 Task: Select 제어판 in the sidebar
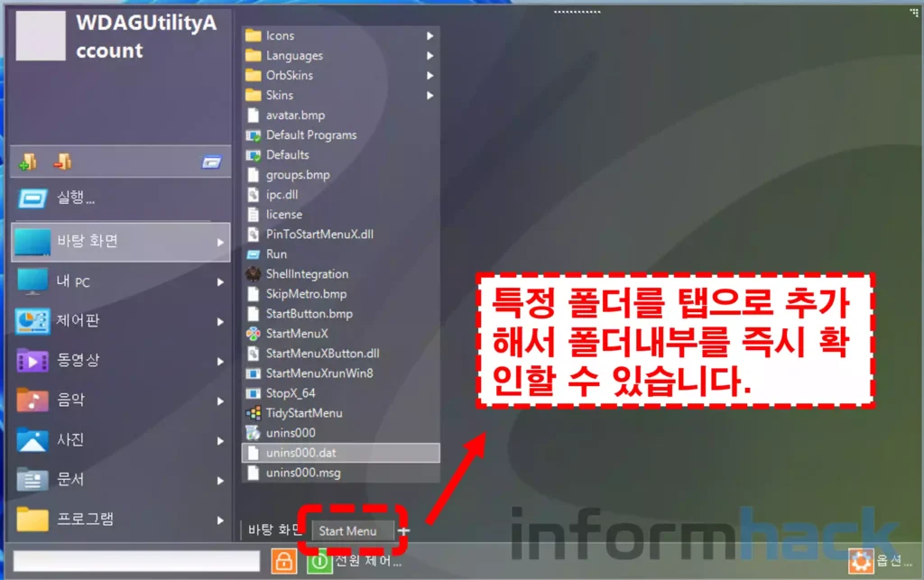(x=99, y=321)
